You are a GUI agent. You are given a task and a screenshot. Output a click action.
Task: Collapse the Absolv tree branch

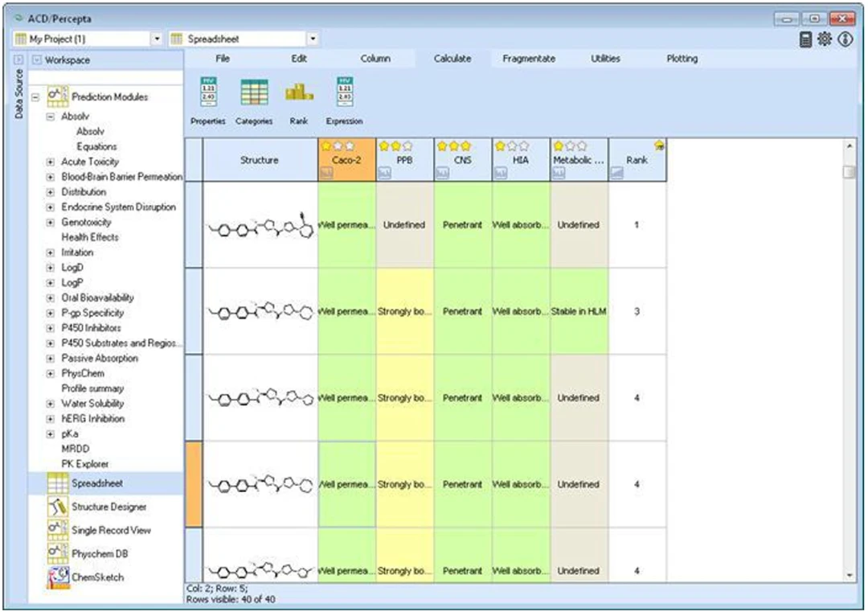coord(51,117)
